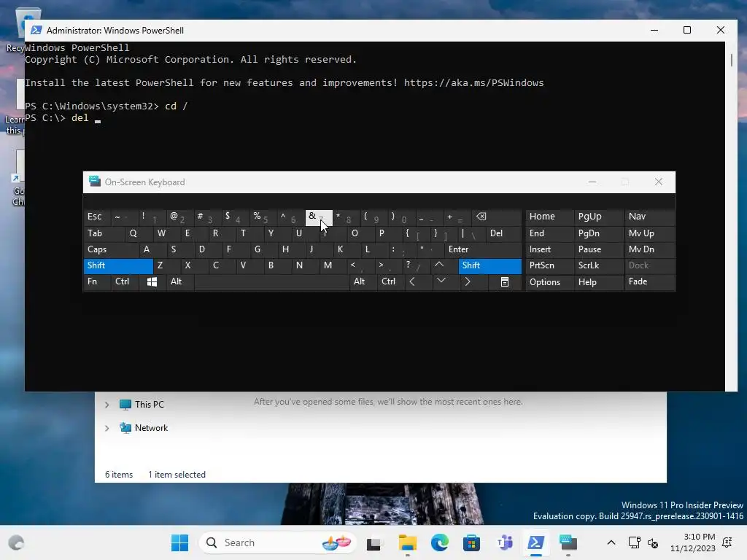Viewport: 747px width, 560px height.
Task: Toggle the right Alt key
Action: [363, 282]
